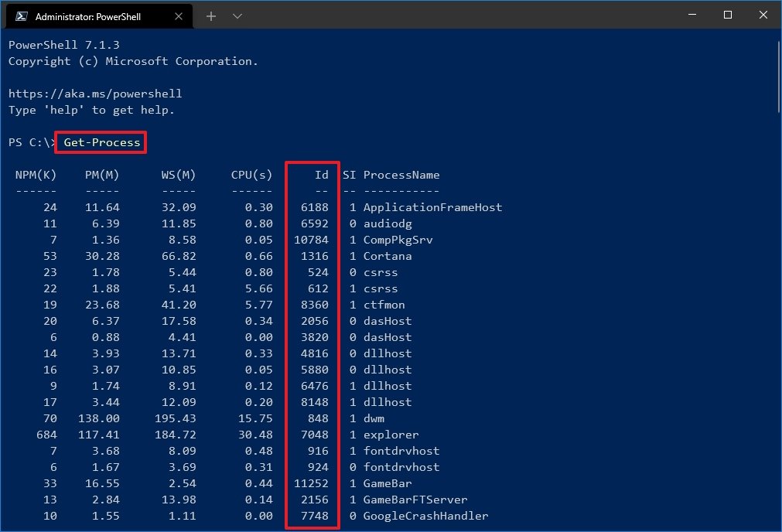Screen dimensions: 782x532
Task: Select the Administrator: PowerShell tab
Action: (x=99, y=16)
